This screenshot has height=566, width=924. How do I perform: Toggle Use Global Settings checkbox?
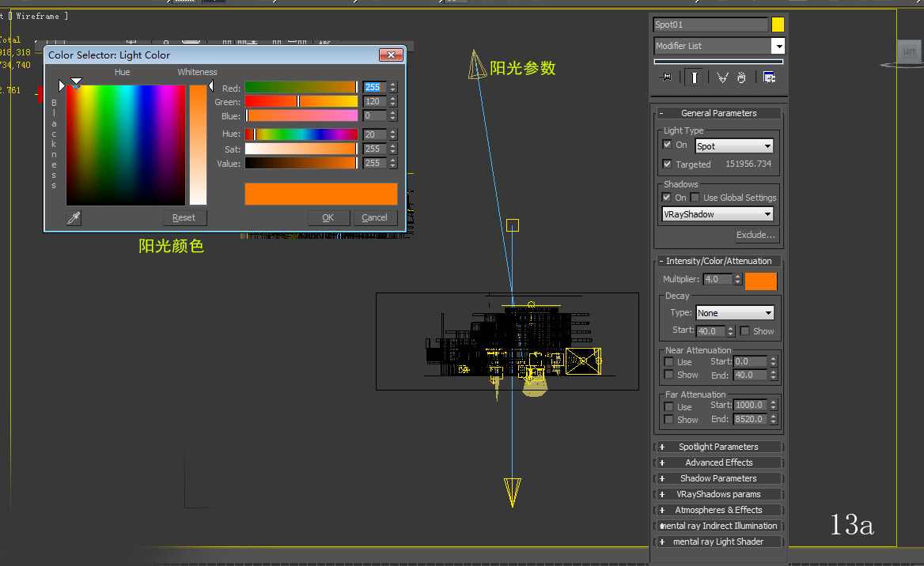695,198
